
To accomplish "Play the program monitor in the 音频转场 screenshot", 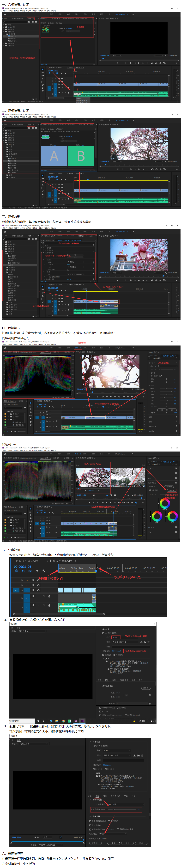I will pos(139,63).
